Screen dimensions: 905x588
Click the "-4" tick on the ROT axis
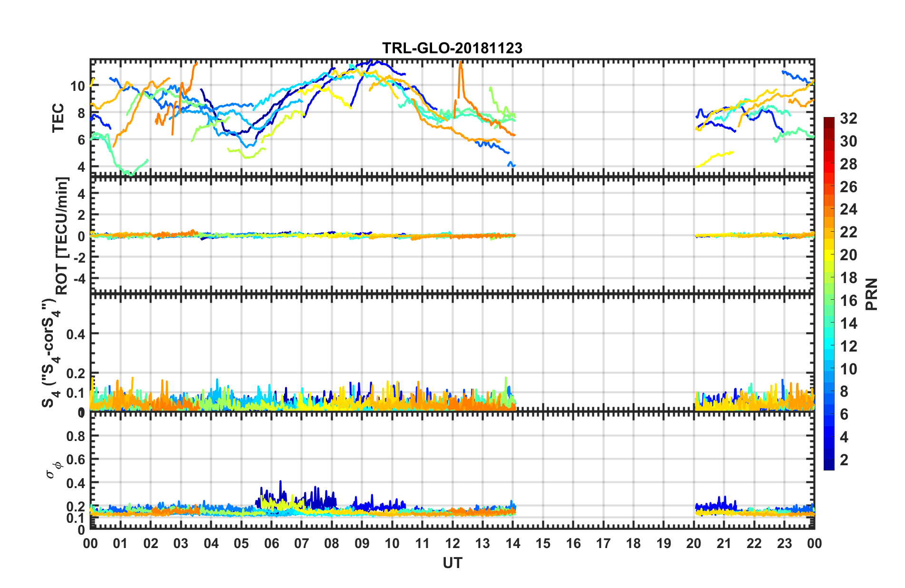coord(79,278)
